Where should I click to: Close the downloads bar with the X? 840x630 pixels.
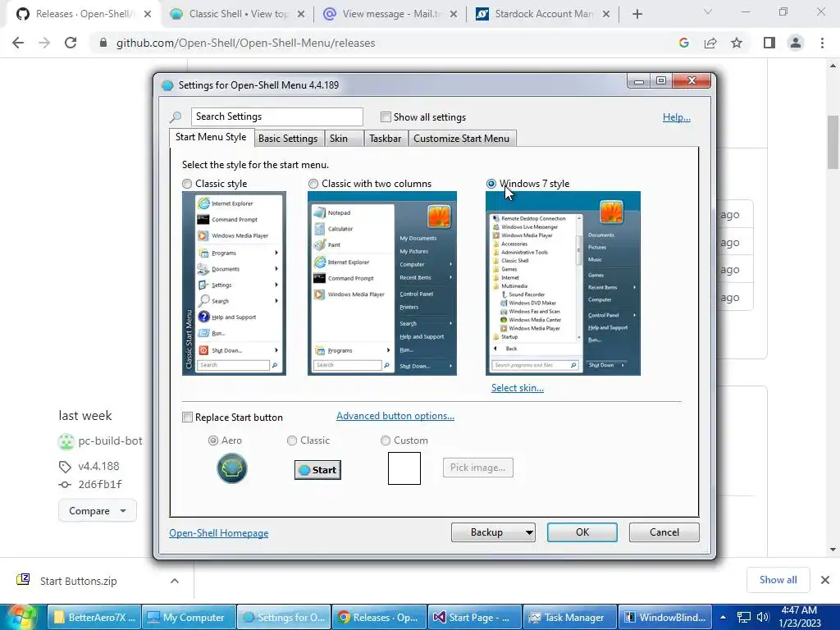pos(825,580)
